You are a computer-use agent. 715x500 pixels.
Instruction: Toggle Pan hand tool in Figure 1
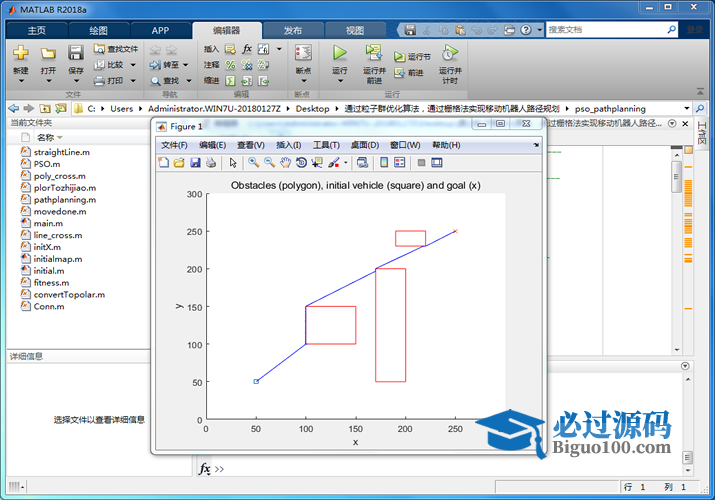[285, 162]
